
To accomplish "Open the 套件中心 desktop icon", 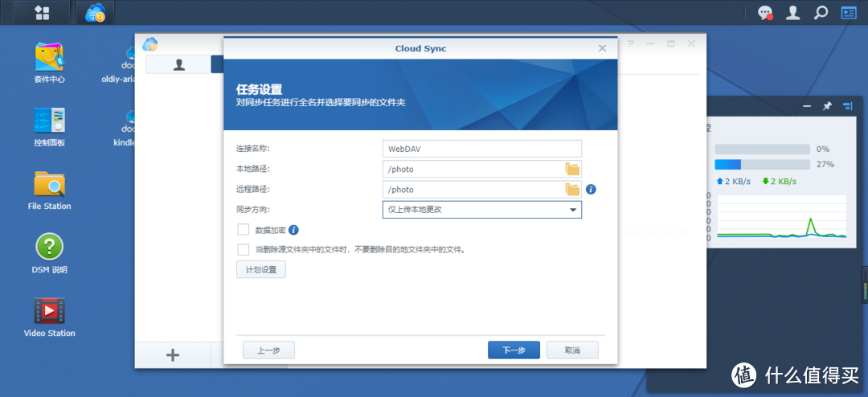I will tap(49, 63).
